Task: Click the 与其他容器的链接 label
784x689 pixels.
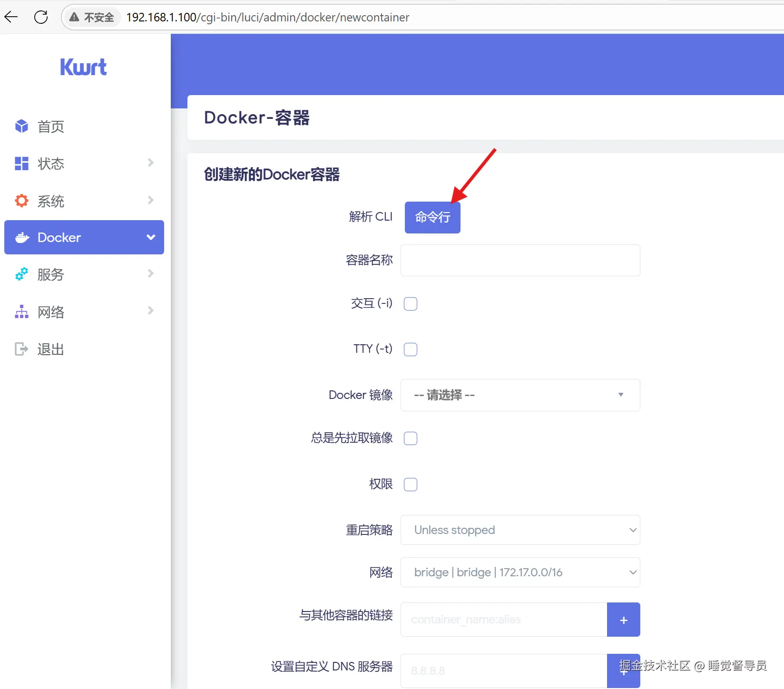Action: pos(346,615)
